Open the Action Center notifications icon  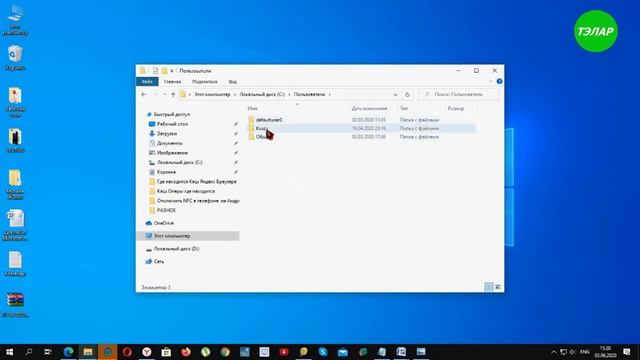627,351
